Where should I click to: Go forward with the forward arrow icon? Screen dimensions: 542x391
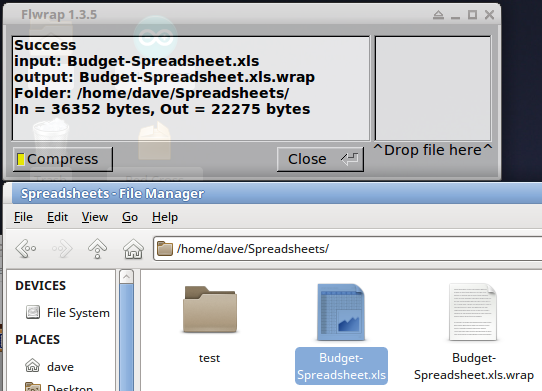click(62, 248)
